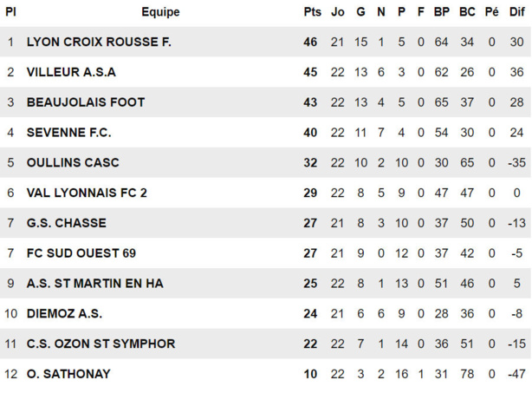This screenshot has width=532, height=393.
Task: Click A.S. ST MARTIN EN HA team
Action: coord(95,284)
